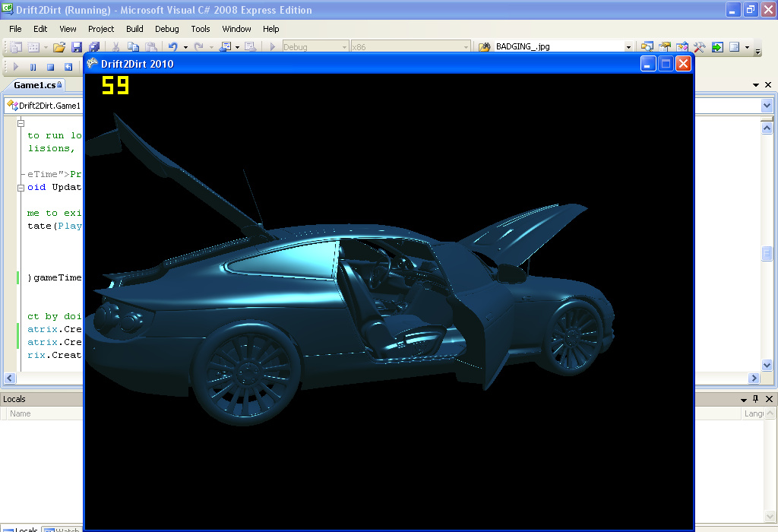This screenshot has height=532, width=778.
Task: Open the Undo history dropdown arrow
Action: click(x=185, y=47)
